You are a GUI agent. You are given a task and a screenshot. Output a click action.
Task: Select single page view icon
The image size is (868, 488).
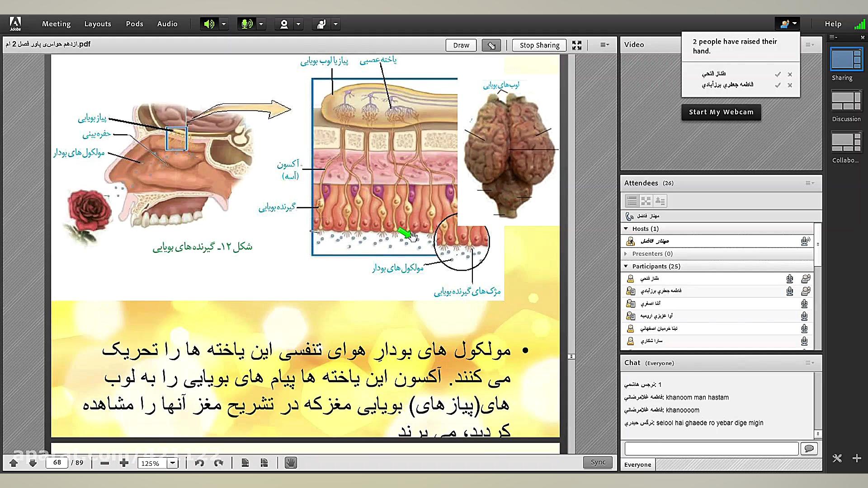point(245,463)
